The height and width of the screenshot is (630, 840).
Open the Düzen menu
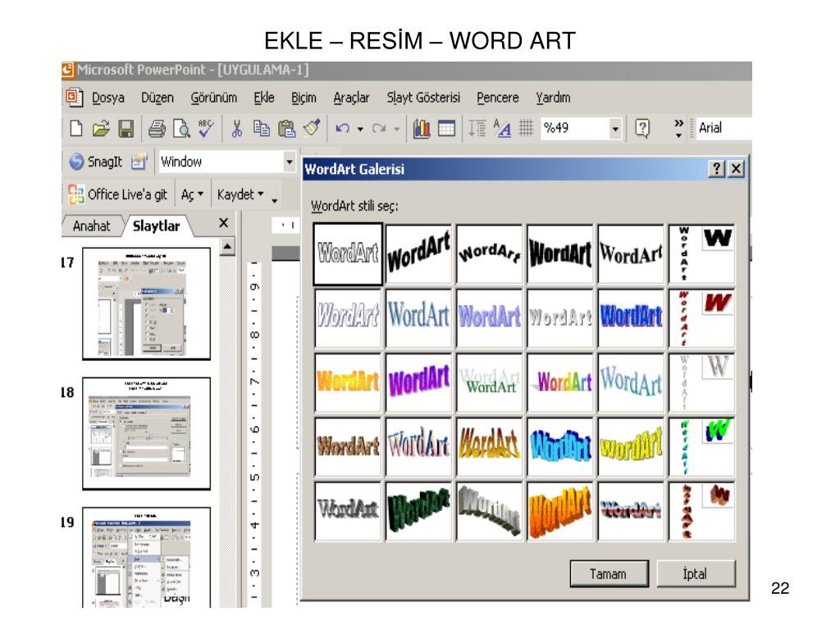point(157,98)
